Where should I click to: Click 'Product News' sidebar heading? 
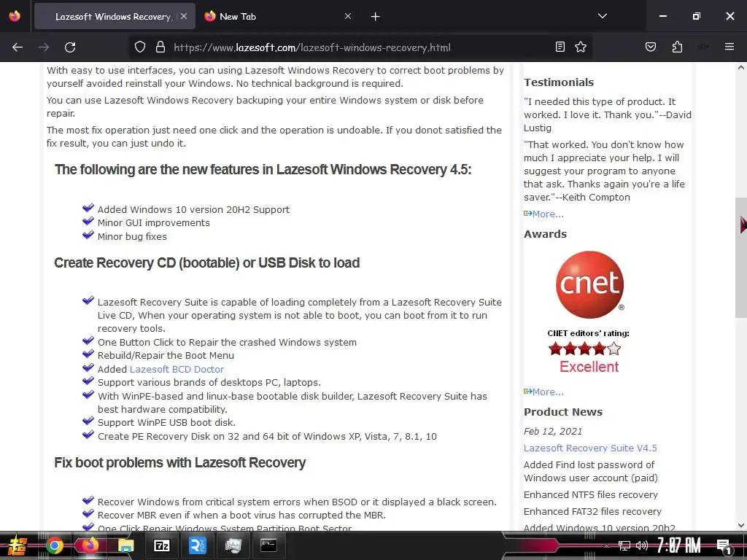[563, 412]
